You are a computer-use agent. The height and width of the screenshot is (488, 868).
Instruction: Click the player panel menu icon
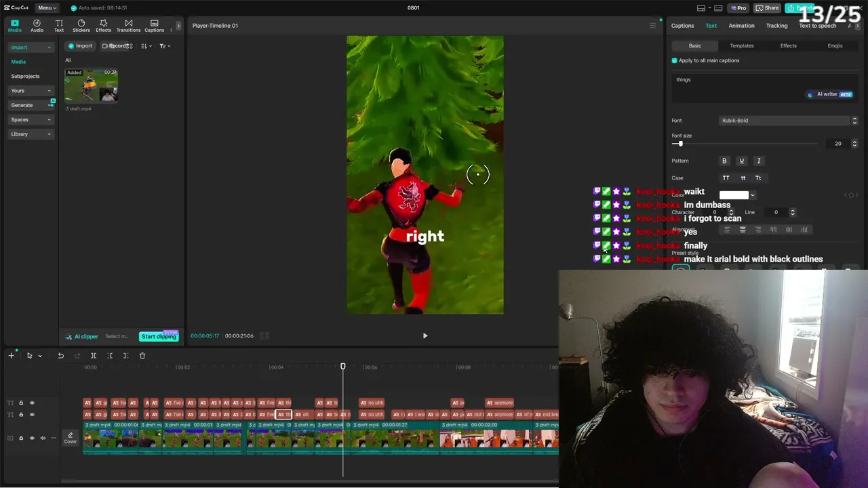pos(652,26)
